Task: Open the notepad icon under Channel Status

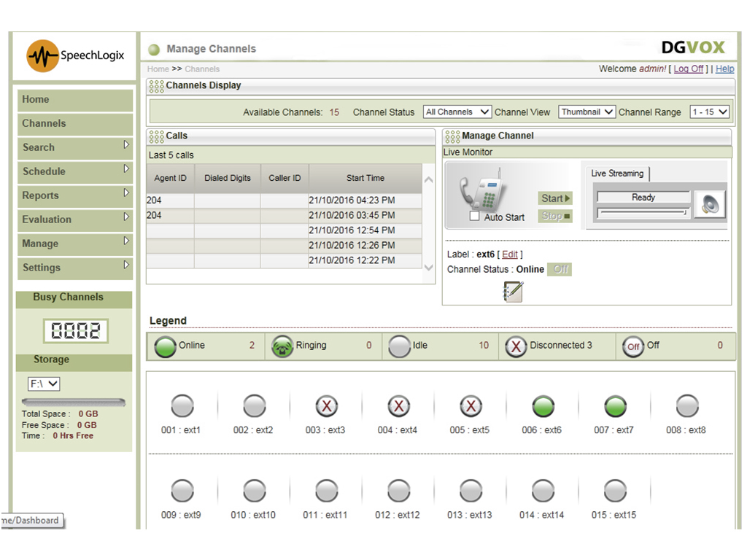Action: (513, 292)
